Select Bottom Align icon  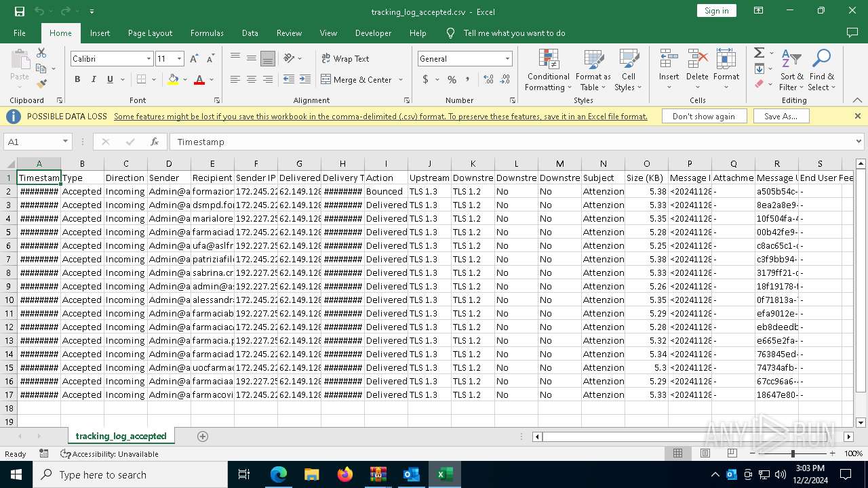[x=268, y=58]
